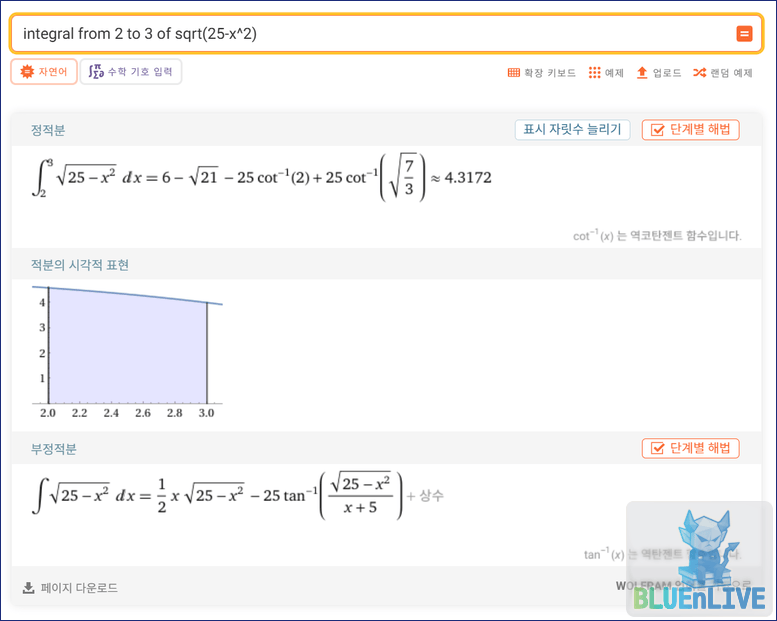Open the 예제 examples grid

point(606,73)
